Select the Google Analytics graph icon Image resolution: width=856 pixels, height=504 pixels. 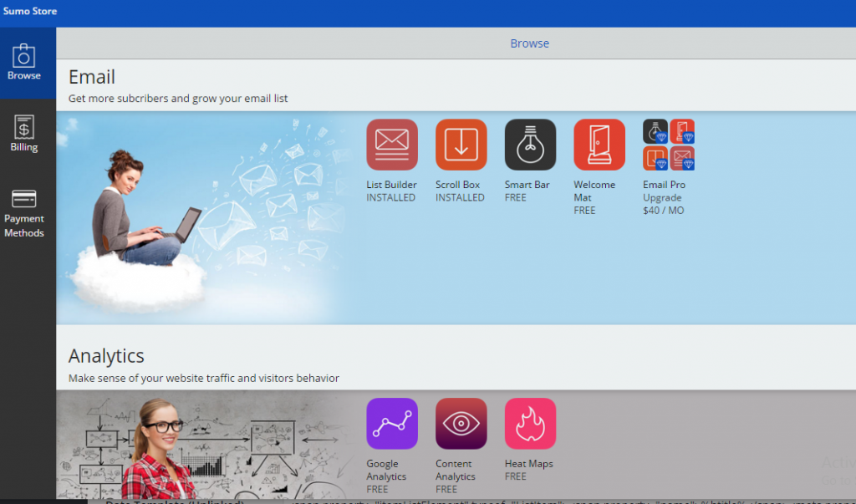click(392, 424)
